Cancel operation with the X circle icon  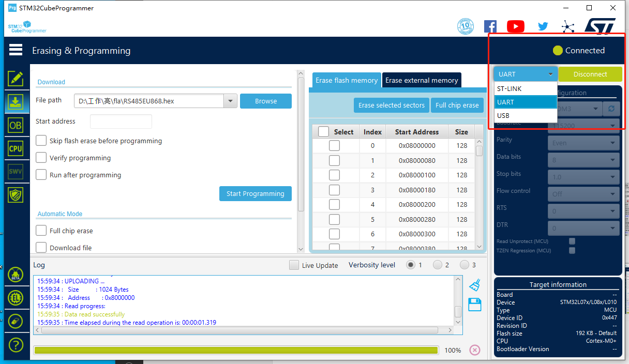tap(475, 350)
